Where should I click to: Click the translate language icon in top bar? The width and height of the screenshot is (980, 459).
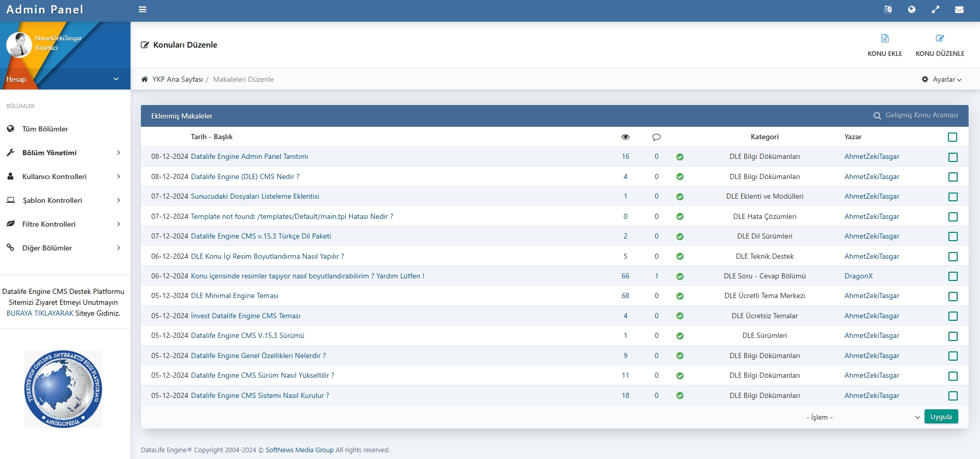pyautogui.click(x=888, y=9)
